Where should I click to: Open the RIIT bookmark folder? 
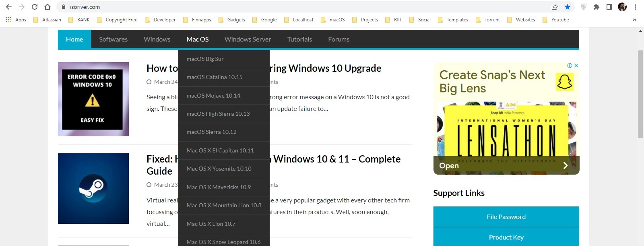click(394, 19)
